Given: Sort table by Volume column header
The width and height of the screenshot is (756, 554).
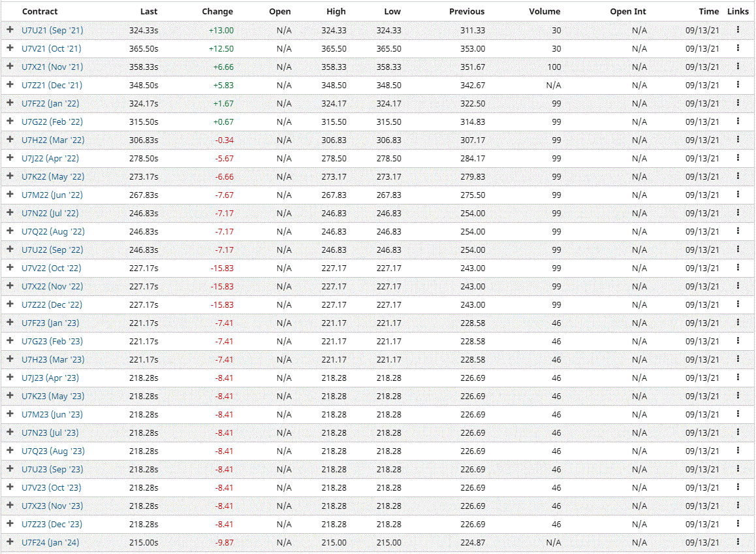Looking at the screenshot, I should (544, 11).
